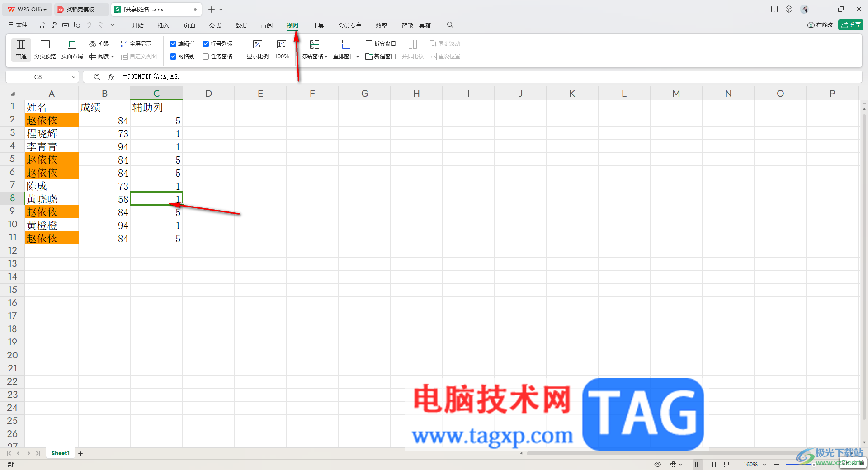Click the Split Window (拆分窗口) icon
868x470 pixels.
pyautogui.click(x=381, y=44)
